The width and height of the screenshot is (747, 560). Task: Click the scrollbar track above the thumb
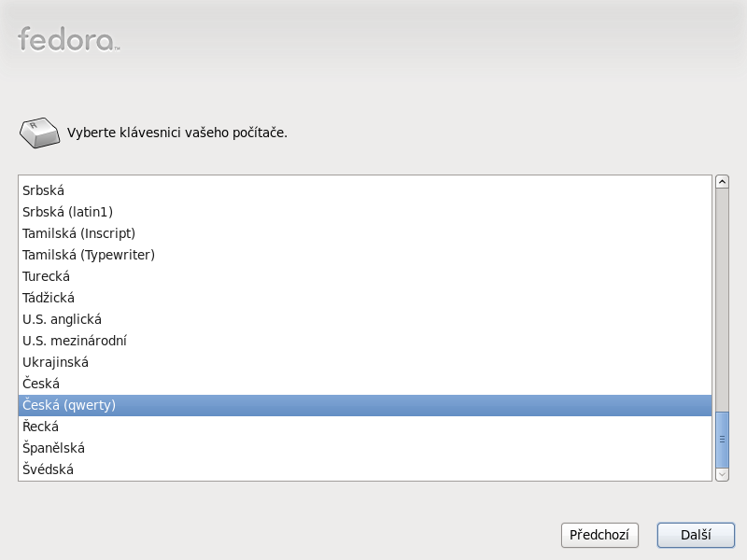[722, 300]
